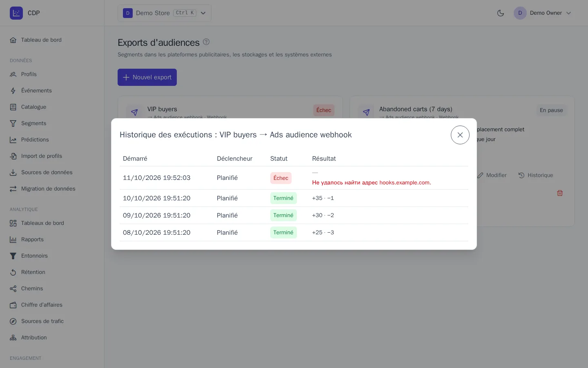Click the +25 · −3 result value
The image size is (588, 368).
coord(323,233)
